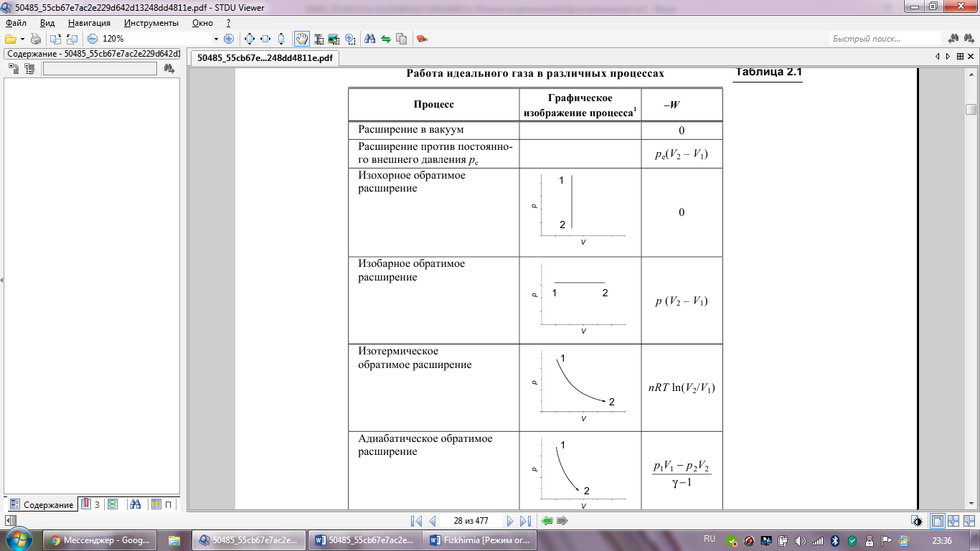The image size is (980, 551).
Task: Open the Windows Start menu
Action: point(18,540)
